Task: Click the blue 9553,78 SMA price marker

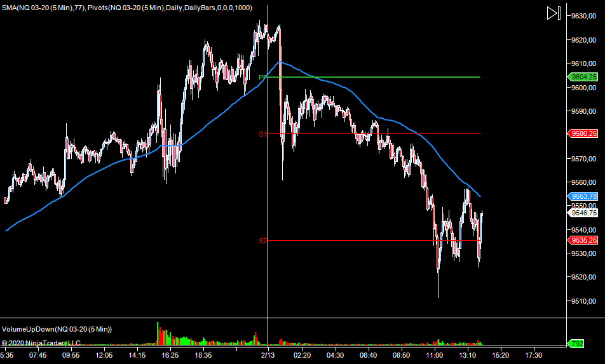Action: tap(583, 196)
